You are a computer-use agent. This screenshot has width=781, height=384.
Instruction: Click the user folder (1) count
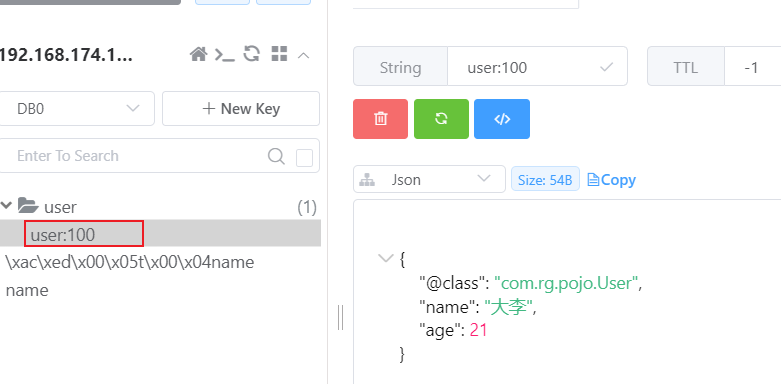(307, 207)
